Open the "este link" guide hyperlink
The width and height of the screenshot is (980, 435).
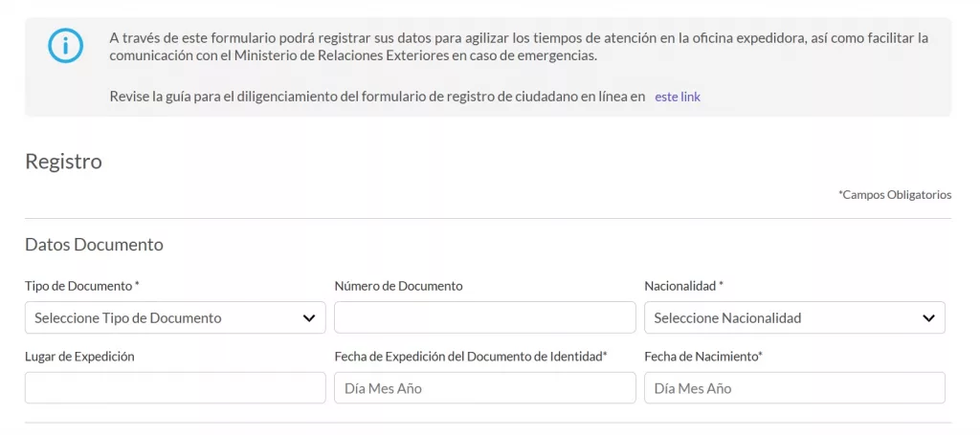click(677, 97)
